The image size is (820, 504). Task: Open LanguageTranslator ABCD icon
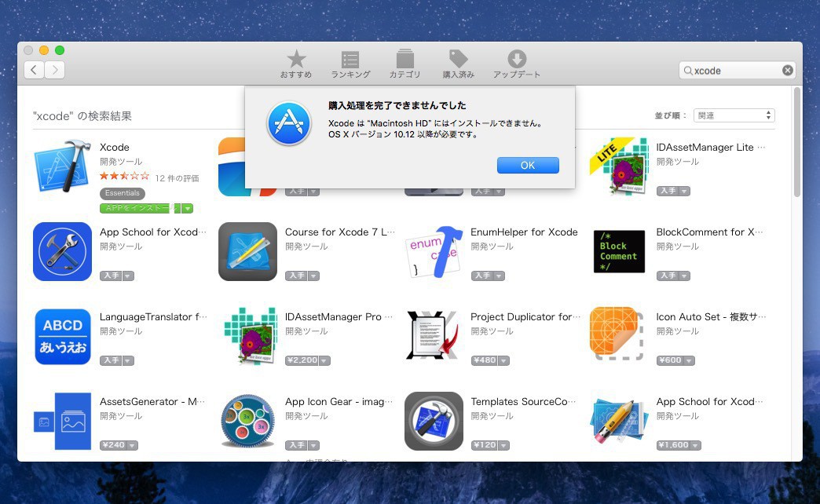pos(62,337)
